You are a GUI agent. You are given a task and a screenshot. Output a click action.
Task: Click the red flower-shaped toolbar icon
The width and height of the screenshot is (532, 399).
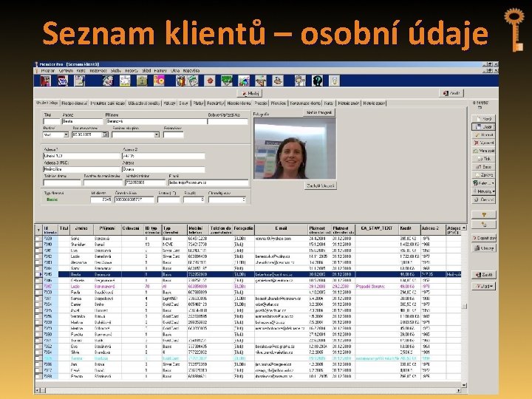(x=210, y=81)
